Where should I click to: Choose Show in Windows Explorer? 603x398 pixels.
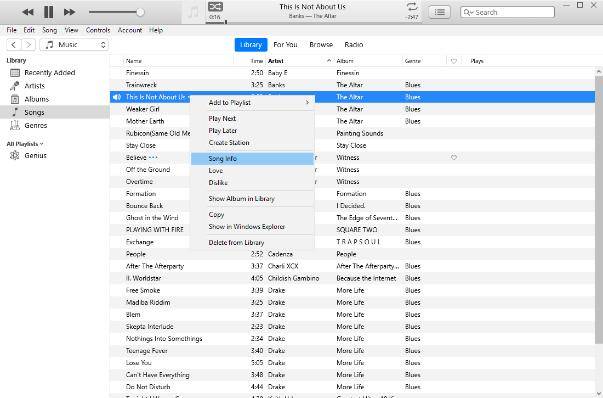[252, 227]
